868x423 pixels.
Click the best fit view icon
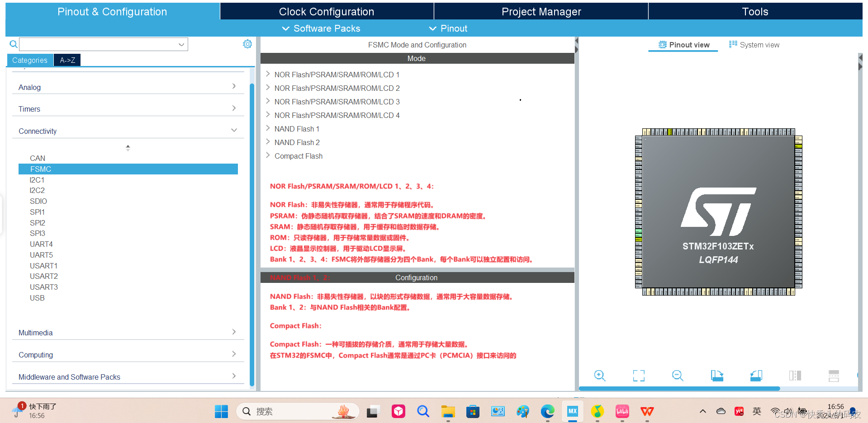pyautogui.click(x=638, y=376)
